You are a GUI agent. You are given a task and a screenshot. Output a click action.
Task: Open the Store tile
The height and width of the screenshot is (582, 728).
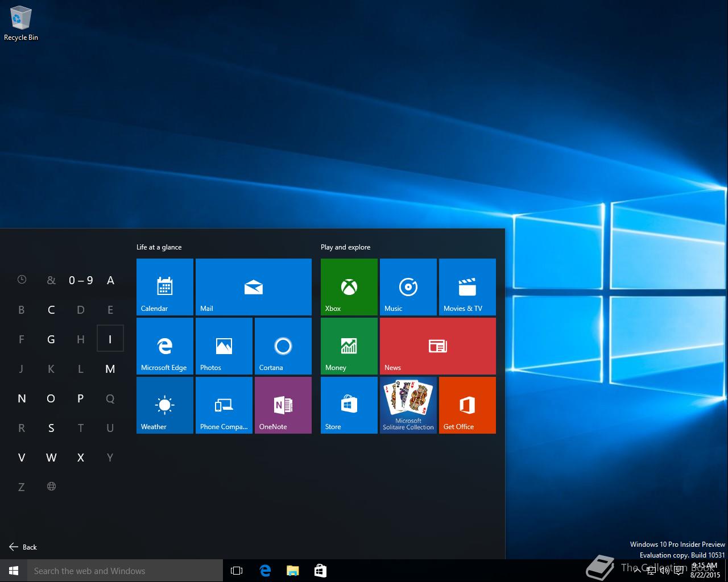[349, 405]
